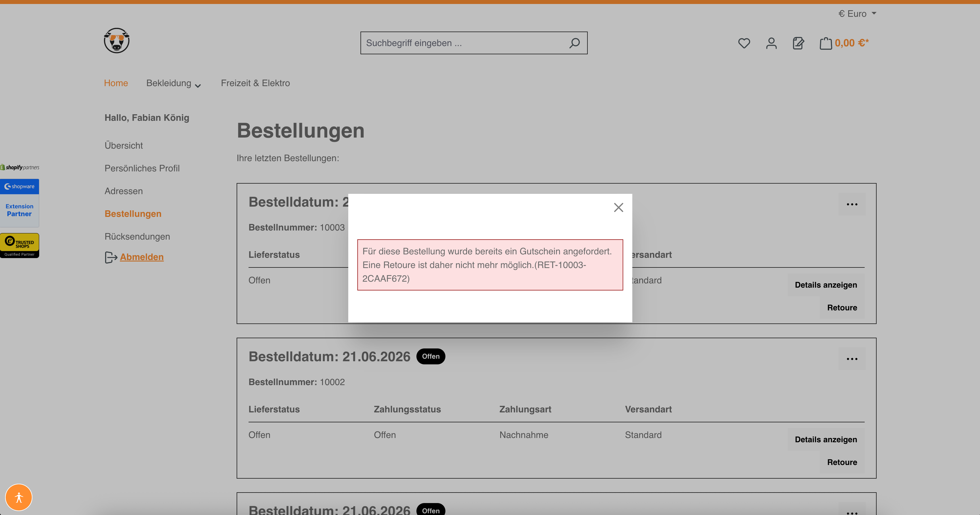Show details for order 10003
This screenshot has height=515, width=980.
[x=826, y=285]
